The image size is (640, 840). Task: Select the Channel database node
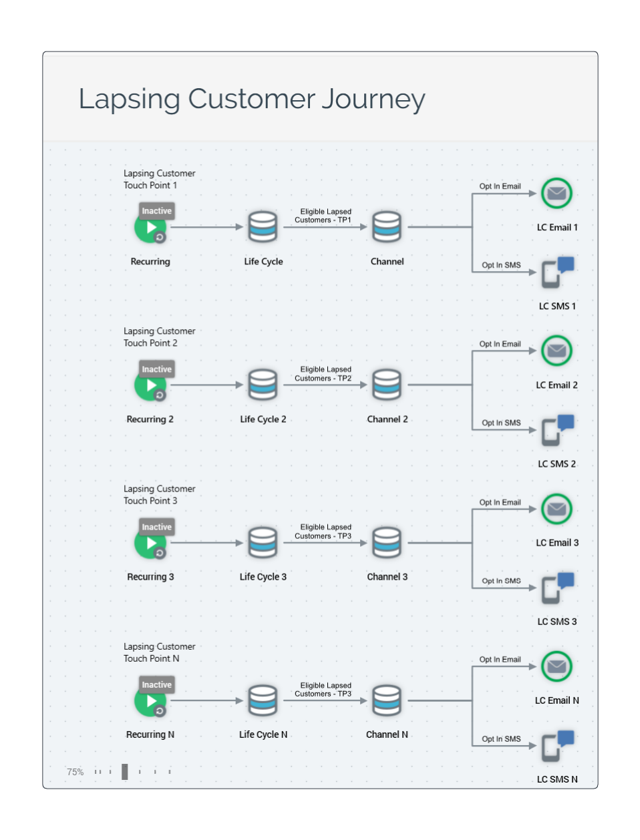[x=387, y=227]
